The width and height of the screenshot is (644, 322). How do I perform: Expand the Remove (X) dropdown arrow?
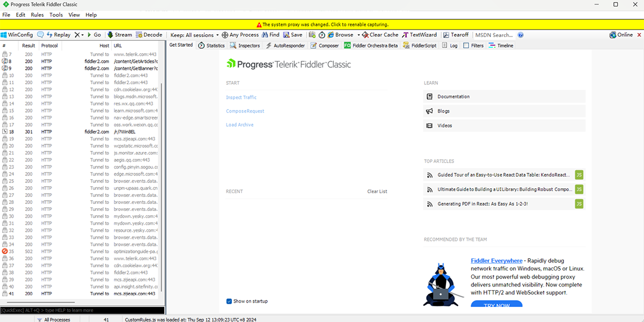pyautogui.click(x=82, y=35)
